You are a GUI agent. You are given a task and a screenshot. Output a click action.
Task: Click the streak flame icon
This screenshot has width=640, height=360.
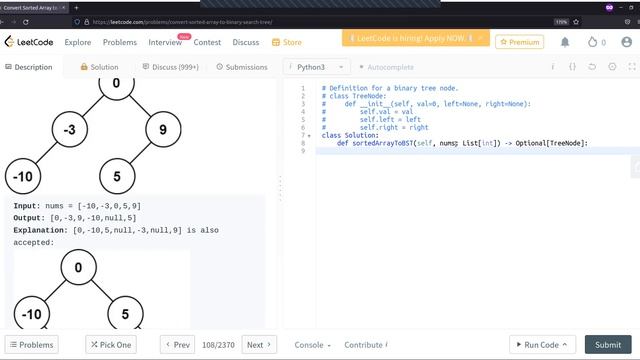click(x=592, y=42)
